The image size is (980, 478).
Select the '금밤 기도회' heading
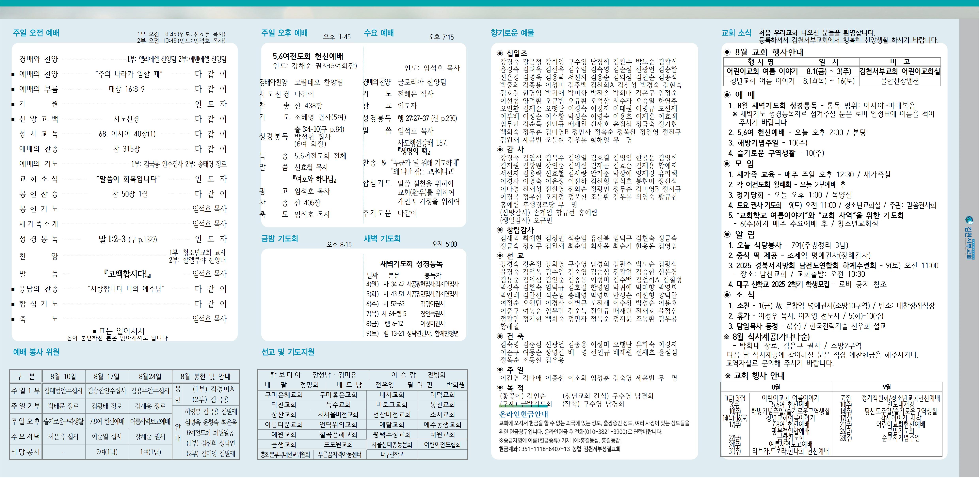pos(280,239)
